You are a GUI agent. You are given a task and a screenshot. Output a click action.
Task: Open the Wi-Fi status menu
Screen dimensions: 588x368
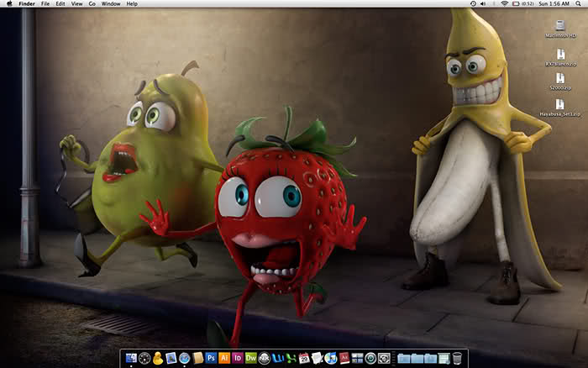tap(505, 3)
